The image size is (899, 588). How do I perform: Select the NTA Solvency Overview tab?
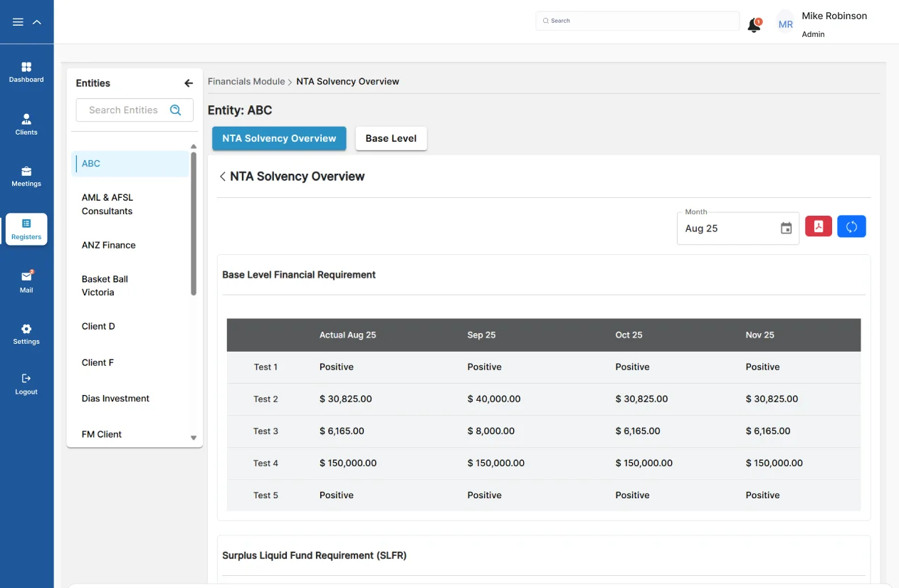pos(279,139)
